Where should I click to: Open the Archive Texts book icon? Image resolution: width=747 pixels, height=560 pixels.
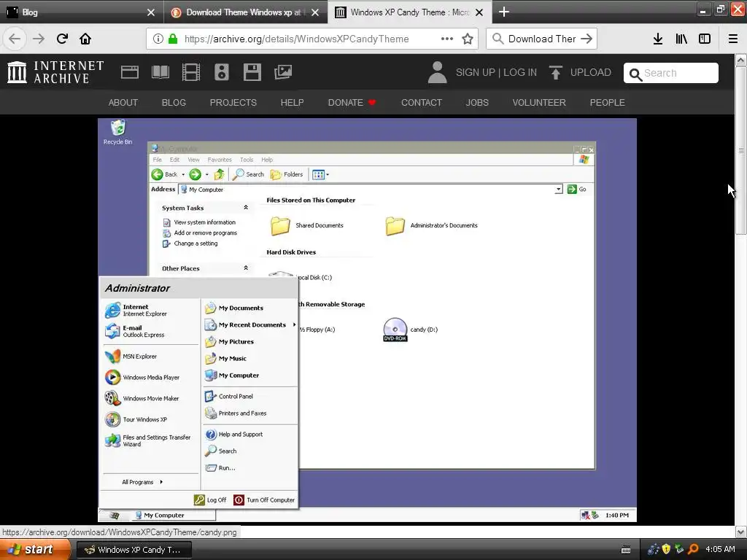coord(160,72)
